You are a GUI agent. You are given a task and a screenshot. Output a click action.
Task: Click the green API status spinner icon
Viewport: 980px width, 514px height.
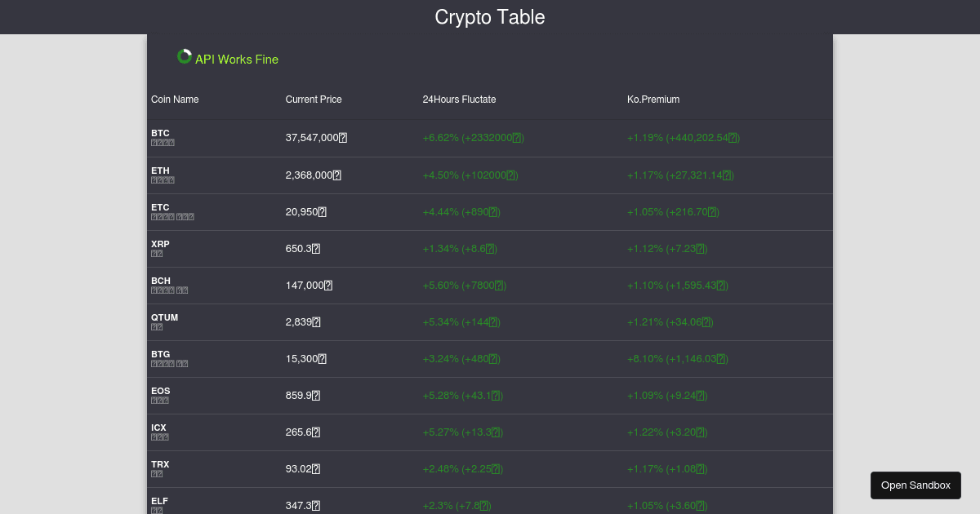coord(185,55)
